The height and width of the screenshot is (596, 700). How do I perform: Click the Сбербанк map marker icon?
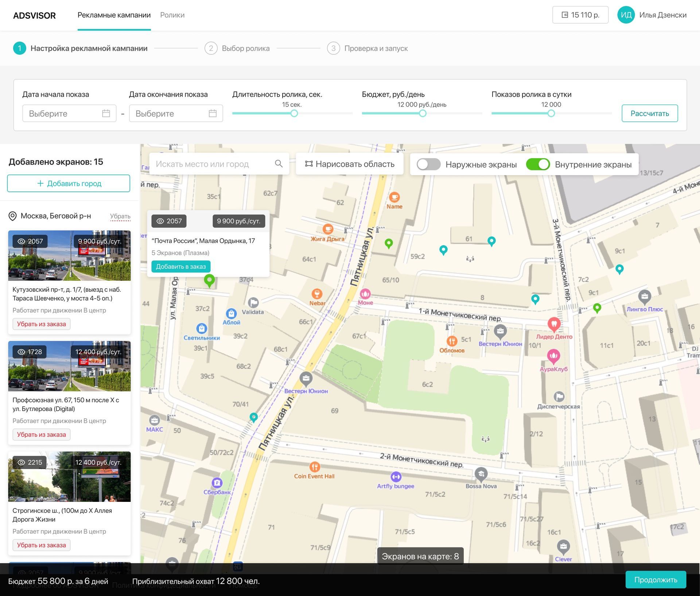coord(217,483)
